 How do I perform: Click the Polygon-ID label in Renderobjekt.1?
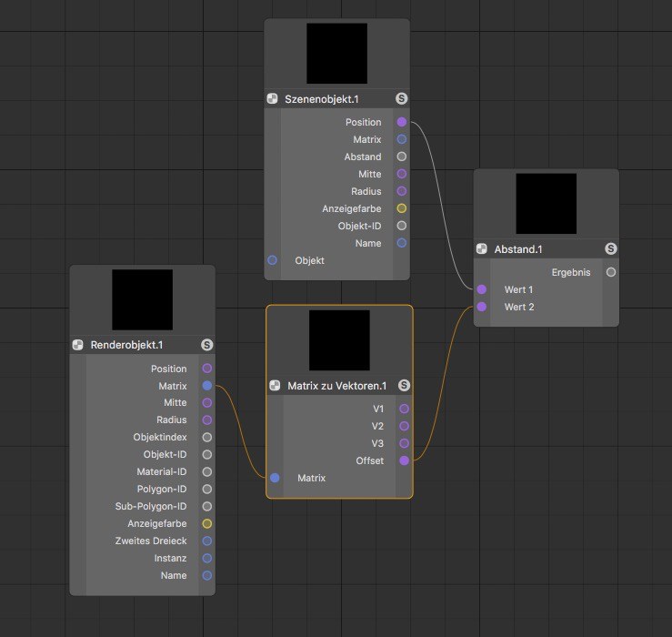tap(162, 489)
